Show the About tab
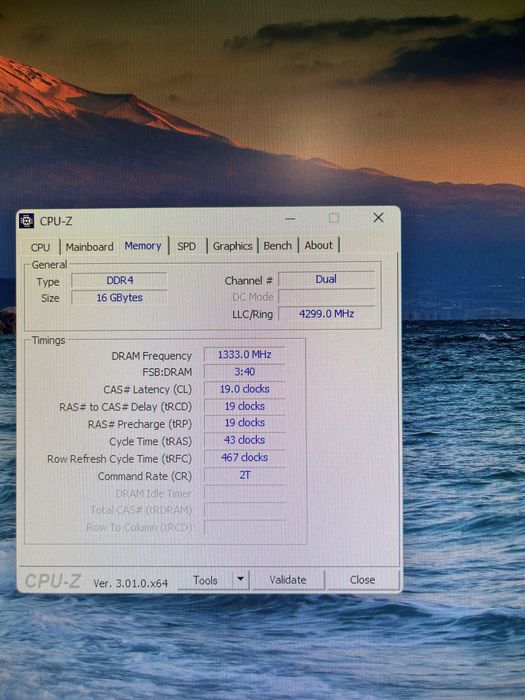The width and height of the screenshot is (525, 700). click(318, 245)
